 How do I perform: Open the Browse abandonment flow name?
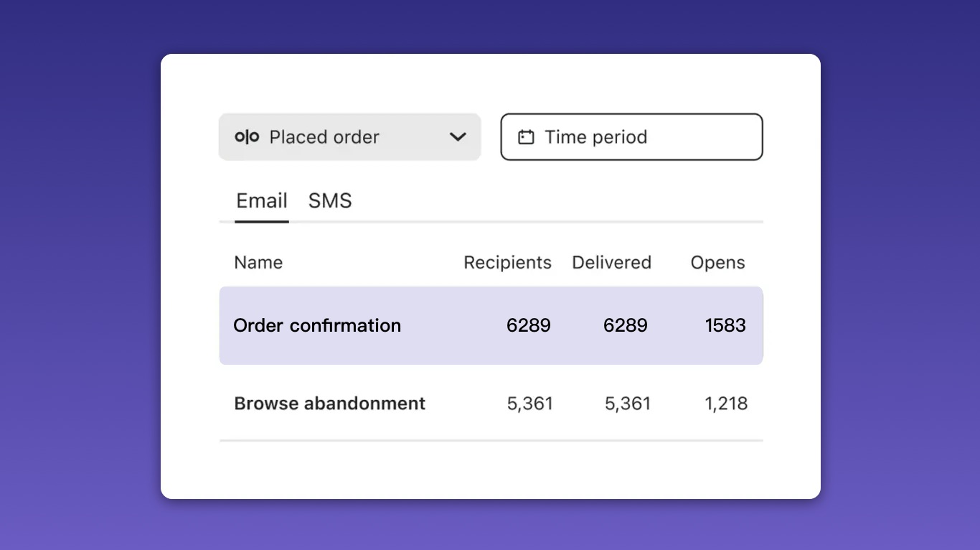tap(330, 404)
